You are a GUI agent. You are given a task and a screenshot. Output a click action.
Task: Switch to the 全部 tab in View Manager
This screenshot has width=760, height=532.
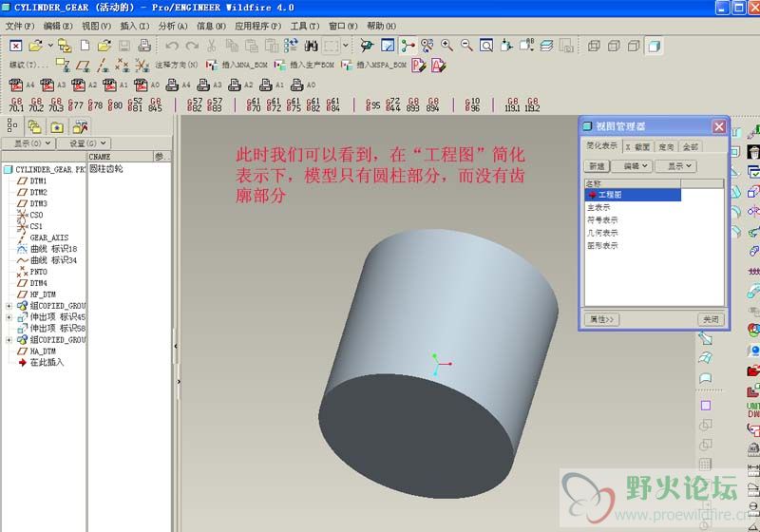(x=691, y=147)
